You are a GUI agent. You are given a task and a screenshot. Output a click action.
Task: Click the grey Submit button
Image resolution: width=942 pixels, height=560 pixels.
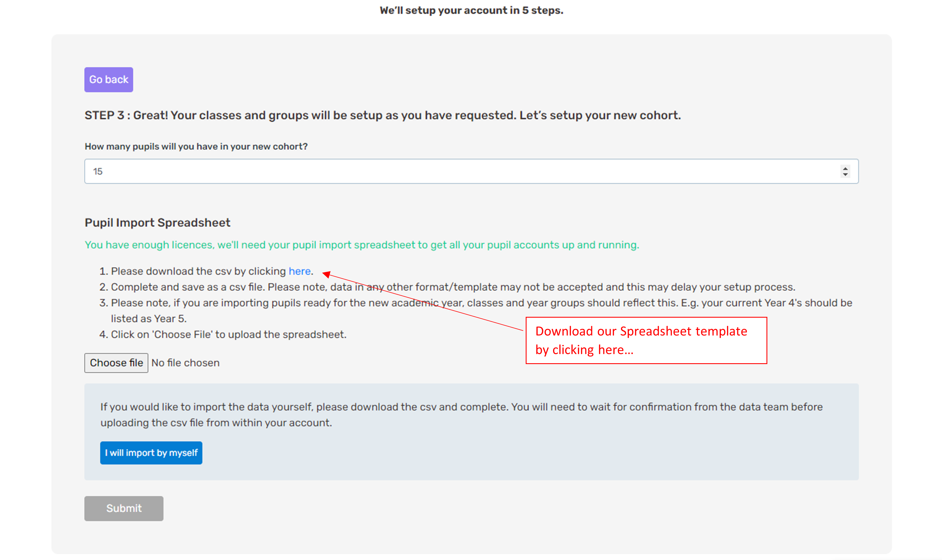123,508
